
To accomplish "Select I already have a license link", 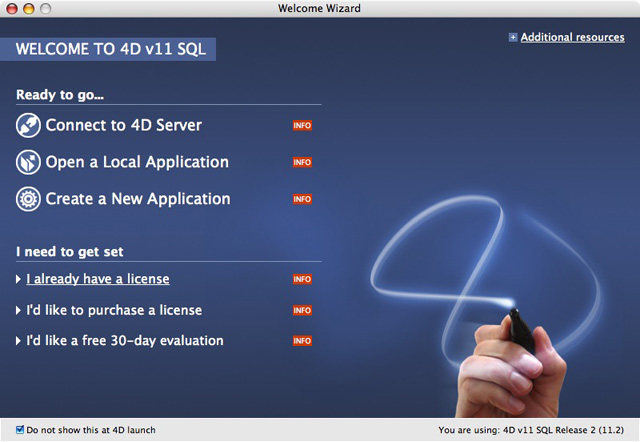I will coord(98,279).
